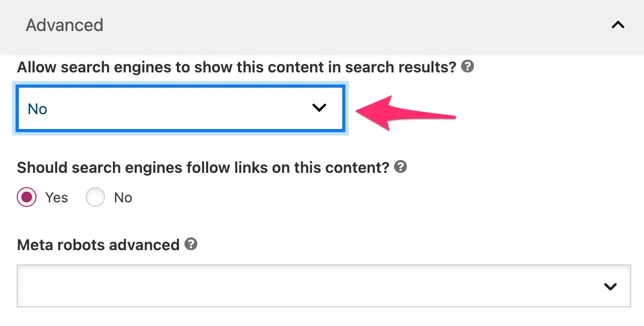Open help icon next to 'follow links' question
This screenshot has width=644, height=326.
click(x=401, y=167)
